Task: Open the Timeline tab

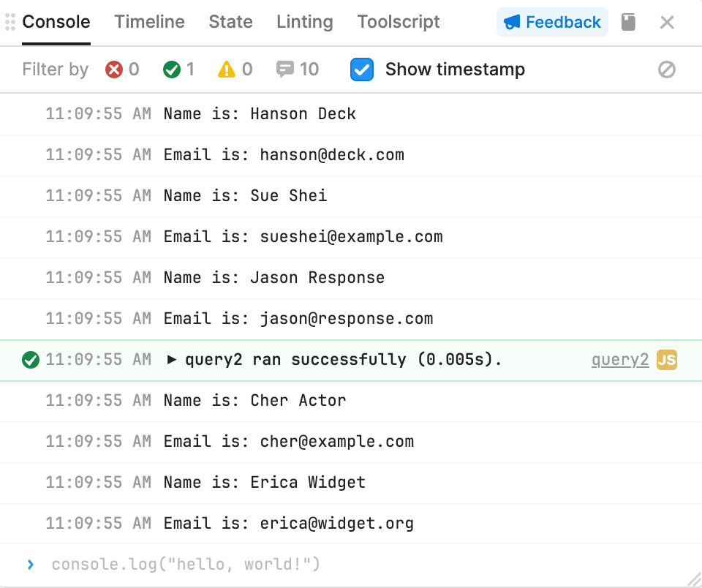Action: coord(149,22)
